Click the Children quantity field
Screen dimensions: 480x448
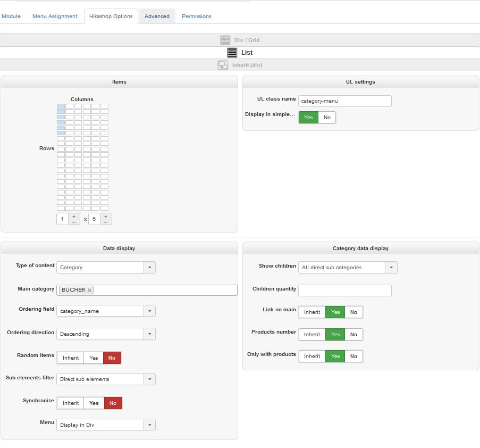click(x=344, y=290)
